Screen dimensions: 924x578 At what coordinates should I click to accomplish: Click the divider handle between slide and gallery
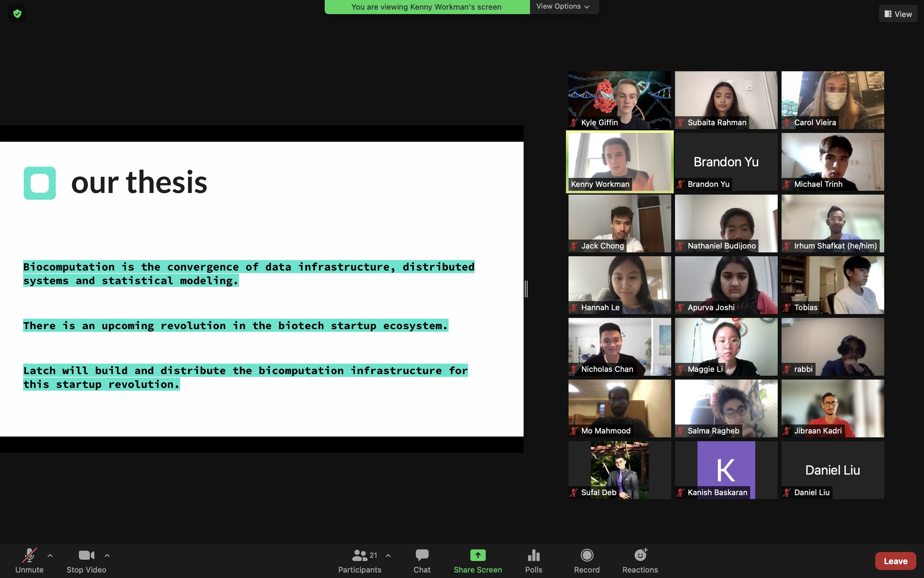tap(526, 289)
